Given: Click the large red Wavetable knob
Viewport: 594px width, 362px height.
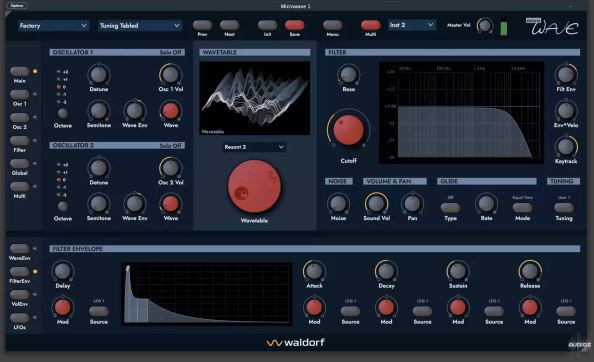Looking at the screenshot, I should [254, 186].
